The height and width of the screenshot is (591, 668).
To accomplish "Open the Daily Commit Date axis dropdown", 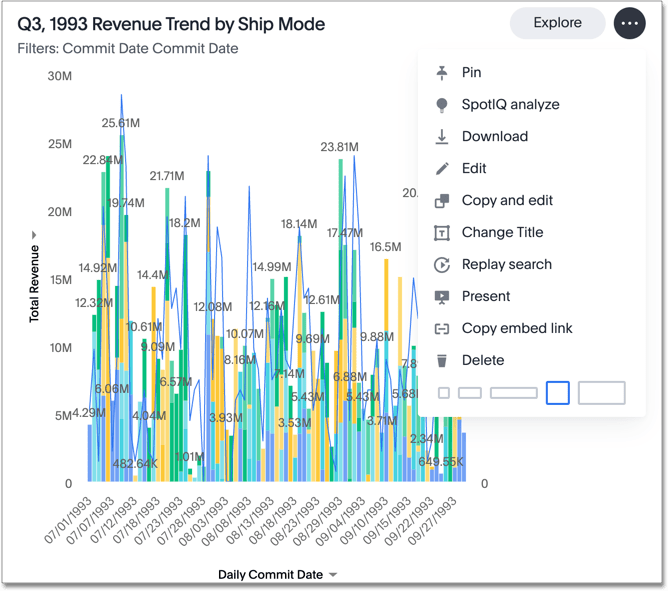I will coord(333,575).
